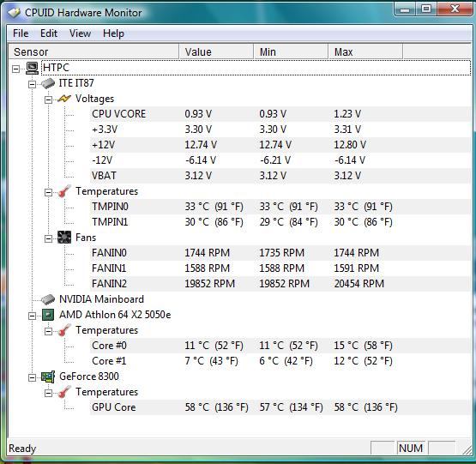Viewport: 476px width, 464px height.
Task: Select the AMD Athlon 64 X2 5050e label
Action: click(x=115, y=315)
